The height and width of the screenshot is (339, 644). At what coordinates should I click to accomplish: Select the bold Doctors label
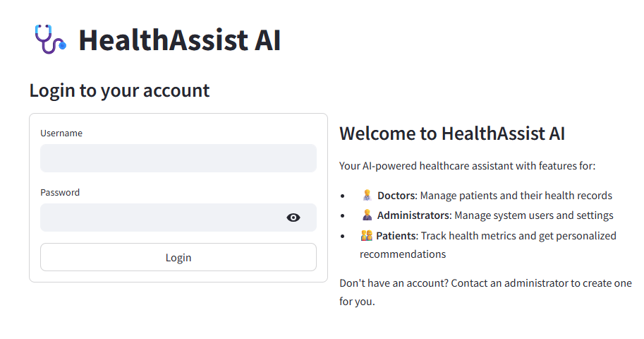[396, 196]
